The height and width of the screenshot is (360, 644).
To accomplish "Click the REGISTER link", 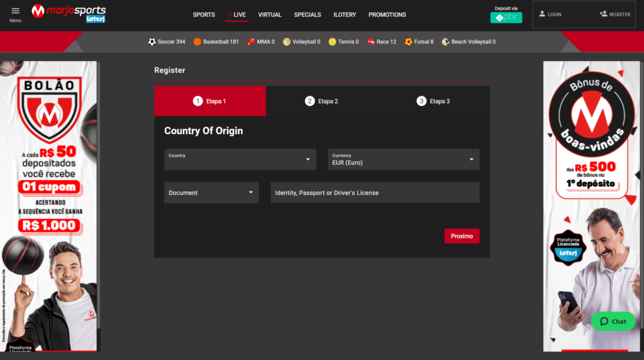I will pos(619,14).
